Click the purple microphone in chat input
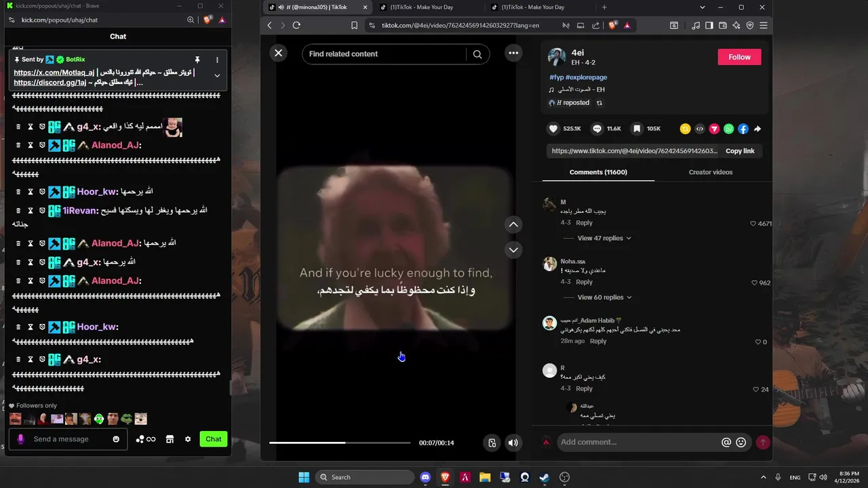 [20, 439]
